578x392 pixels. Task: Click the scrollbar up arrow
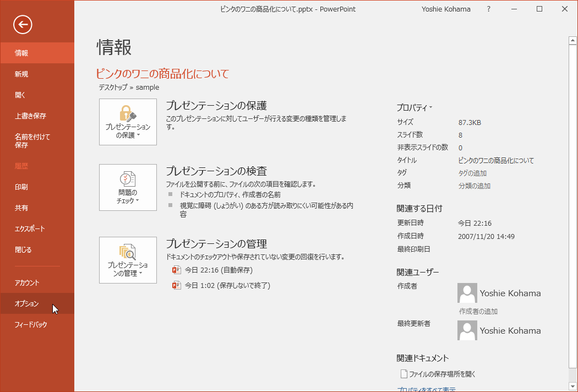point(572,40)
